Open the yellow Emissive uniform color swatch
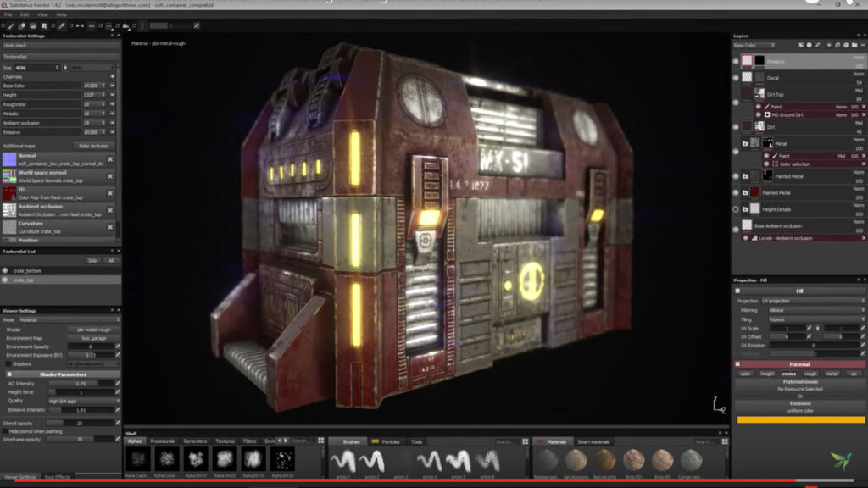The image size is (868, 488). [801, 420]
